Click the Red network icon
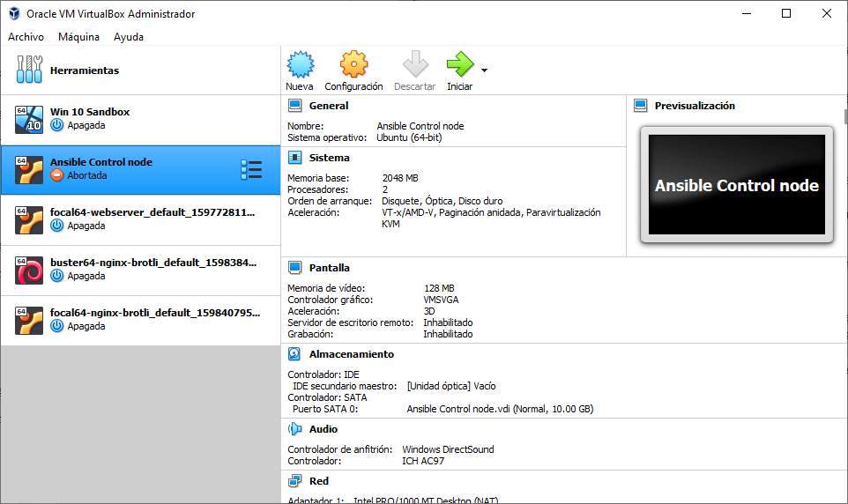This screenshot has height=504, width=848. tap(294, 481)
